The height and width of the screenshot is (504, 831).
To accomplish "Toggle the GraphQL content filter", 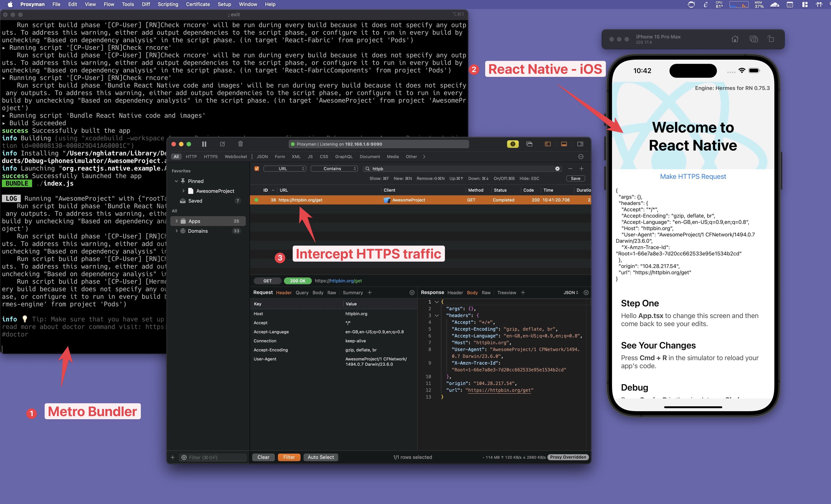I will (x=344, y=157).
